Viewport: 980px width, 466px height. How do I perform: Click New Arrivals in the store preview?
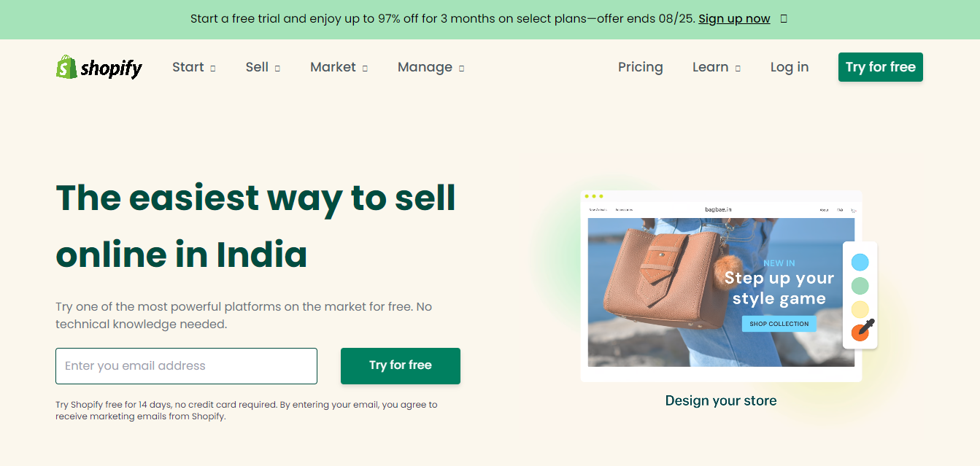(598, 209)
